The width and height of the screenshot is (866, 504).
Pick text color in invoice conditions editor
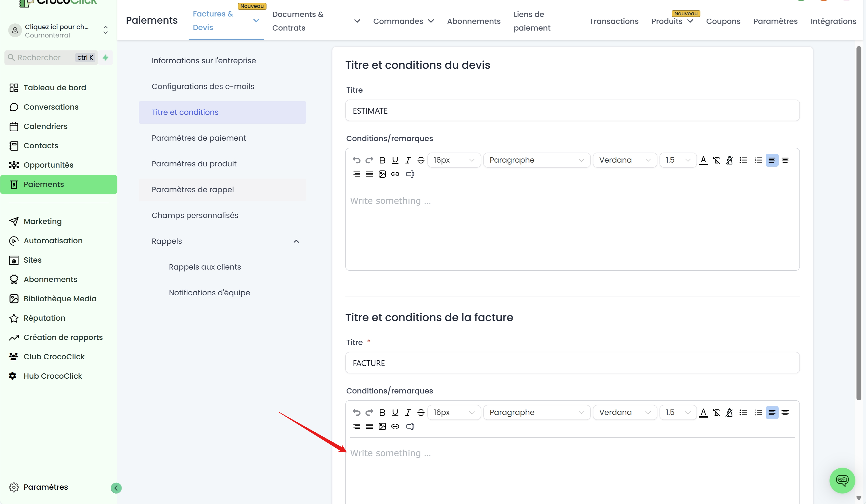click(703, 412)
